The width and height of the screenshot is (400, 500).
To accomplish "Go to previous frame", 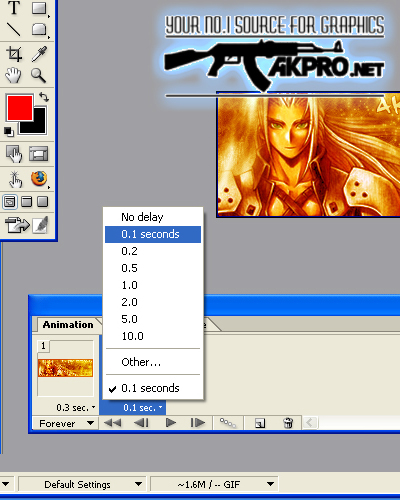I will (141, 423).
